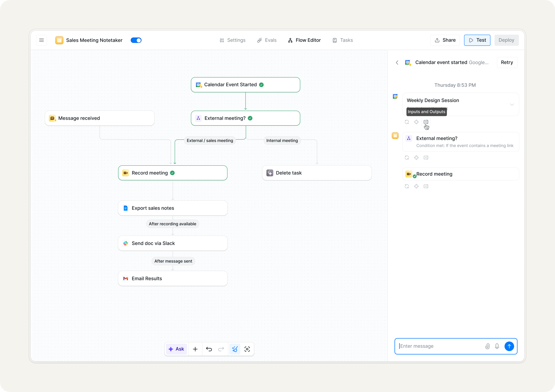Start voice input with microphone icon

pos(497,346)
